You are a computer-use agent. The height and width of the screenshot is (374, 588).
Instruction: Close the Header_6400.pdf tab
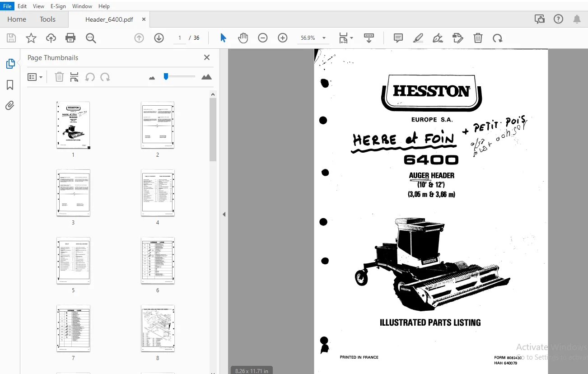tap(144, 19)
